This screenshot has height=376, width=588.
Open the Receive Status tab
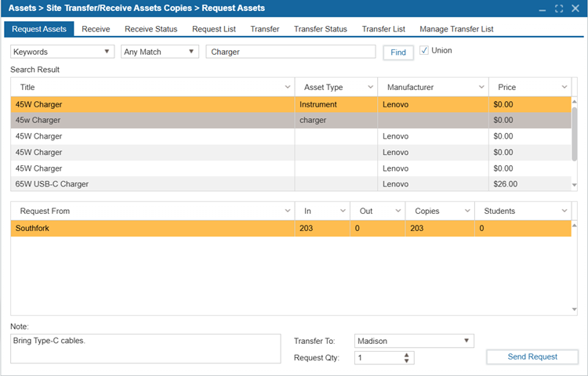tap(151, 29)
